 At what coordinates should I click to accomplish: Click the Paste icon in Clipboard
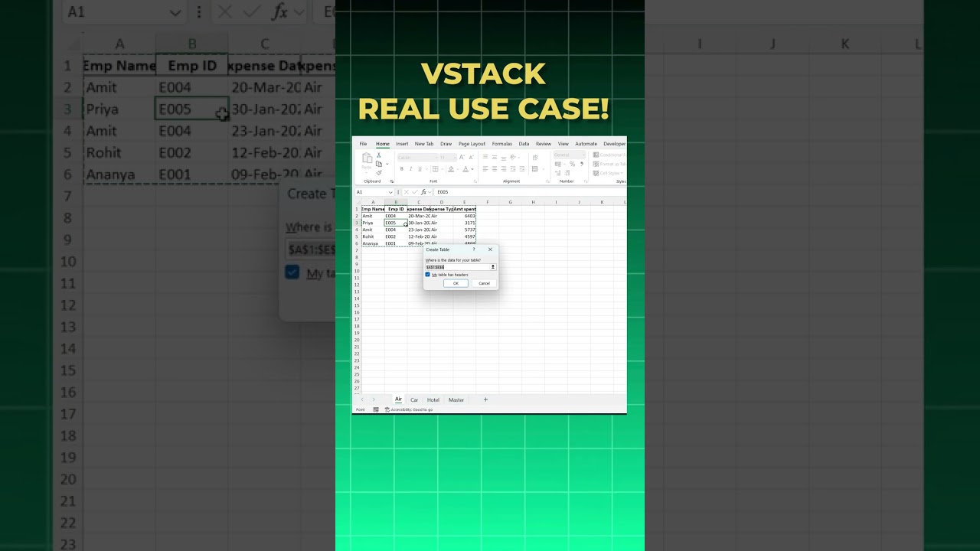(367, 158)
